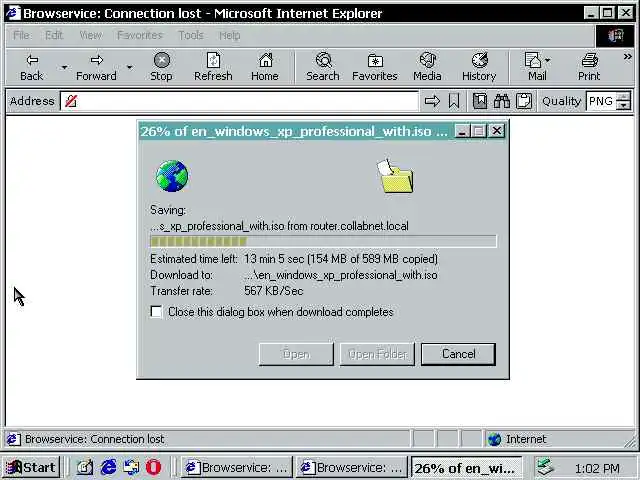Click the Windows logo throbber at the top right
The width and height of the screenshot is (640, 480).
coord(616,36)
